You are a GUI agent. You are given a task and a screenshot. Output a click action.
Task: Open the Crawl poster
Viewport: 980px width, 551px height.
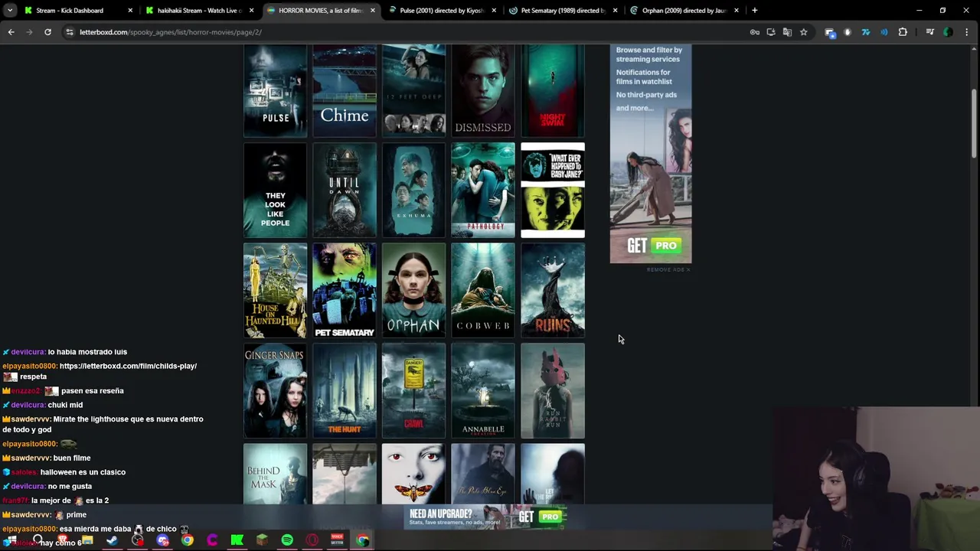coord(413,390)
